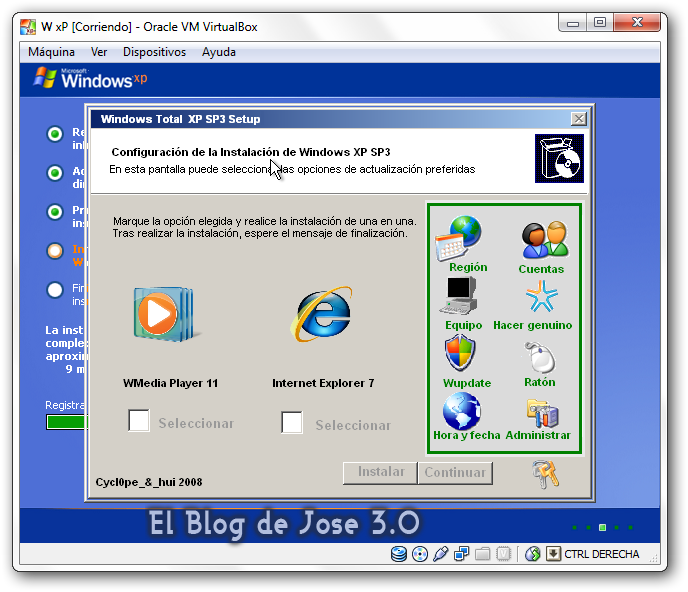Click the Windows Total XP SP3 Setup title
This screenshot has height=592, width=688.
point(180,119)
